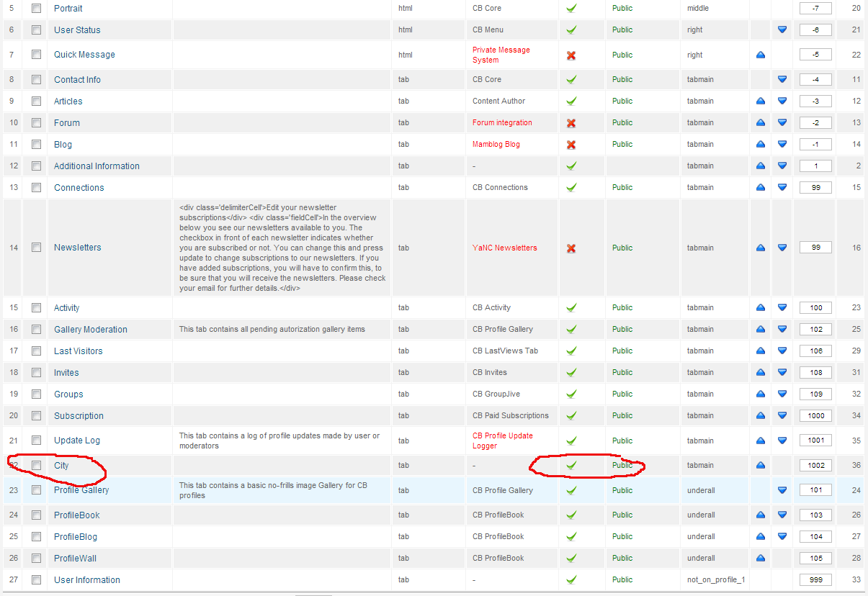Move Activity row down
The image size is (868, 596).
click(x=782, y=308)
